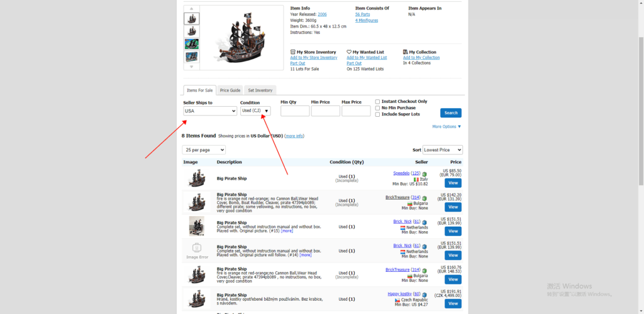This screenshot has width=644, height=314.
Task: Click the Price column header
Action: coord(456,162)
